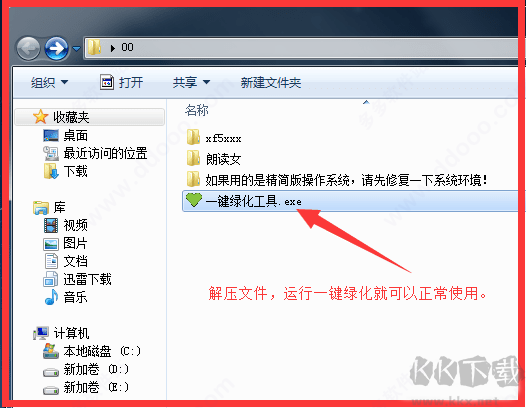Select the xf5xxx folder
This screenshot has height=408, width=526.
click(x=214, y=138)
